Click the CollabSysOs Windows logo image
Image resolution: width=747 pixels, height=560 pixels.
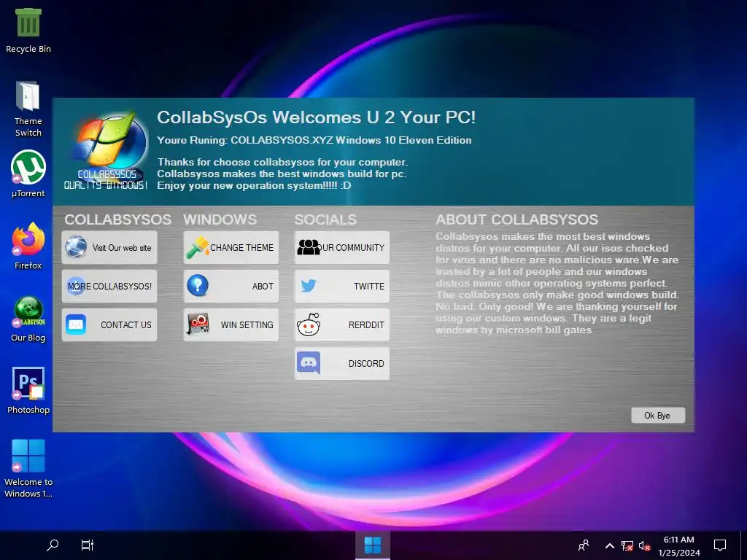[107, 151]
